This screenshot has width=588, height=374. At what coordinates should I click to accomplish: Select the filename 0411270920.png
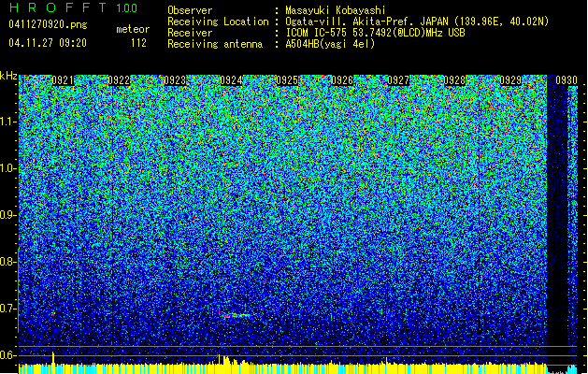click(48, 24)
